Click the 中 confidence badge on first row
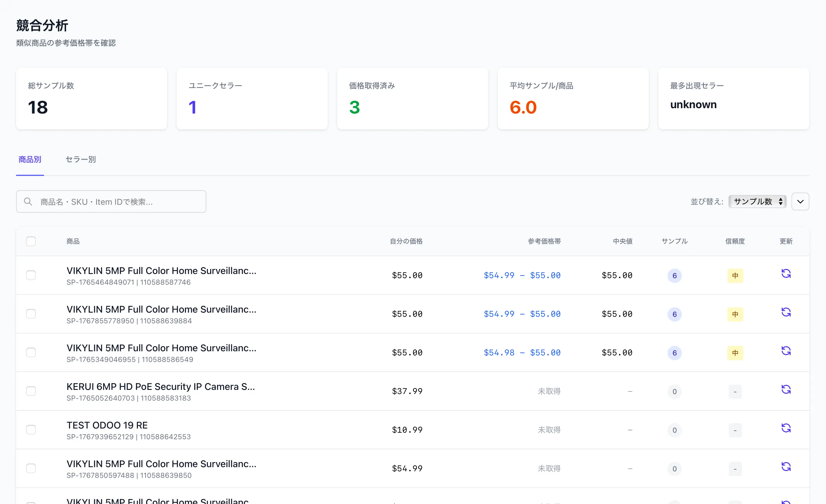The height and width of the screenshot is (504, 826). (735, 275)
